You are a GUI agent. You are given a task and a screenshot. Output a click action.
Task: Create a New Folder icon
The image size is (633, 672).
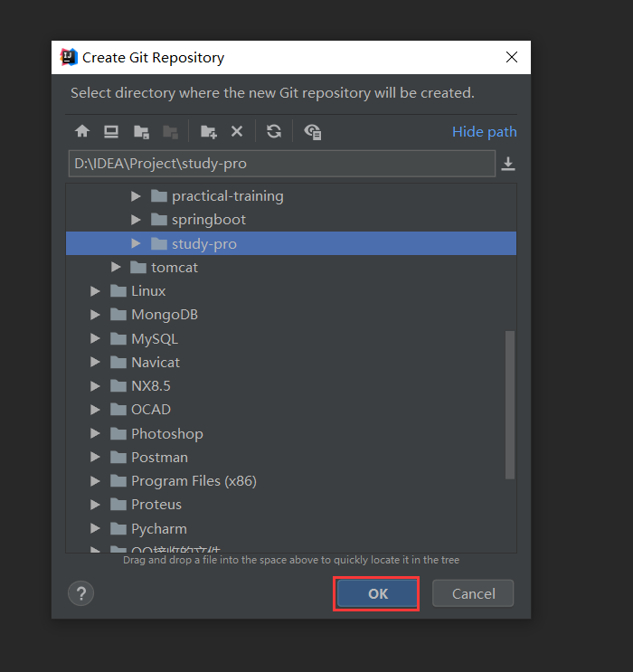point(209,131)
